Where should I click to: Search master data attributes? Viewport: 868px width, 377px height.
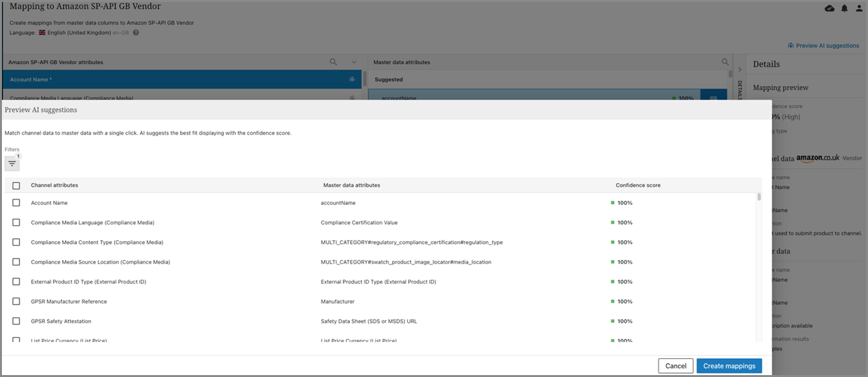point(725,62)
